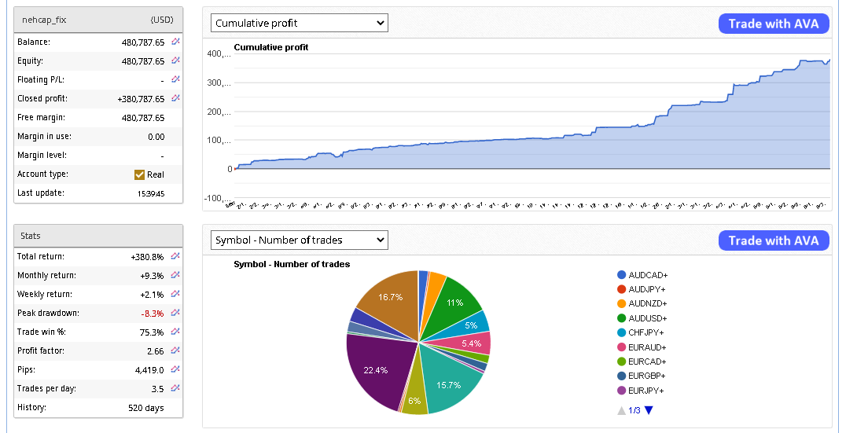Go to next legend page with down arrow
The width and height of the screenshot is (868, 433).
pos(649,409)
